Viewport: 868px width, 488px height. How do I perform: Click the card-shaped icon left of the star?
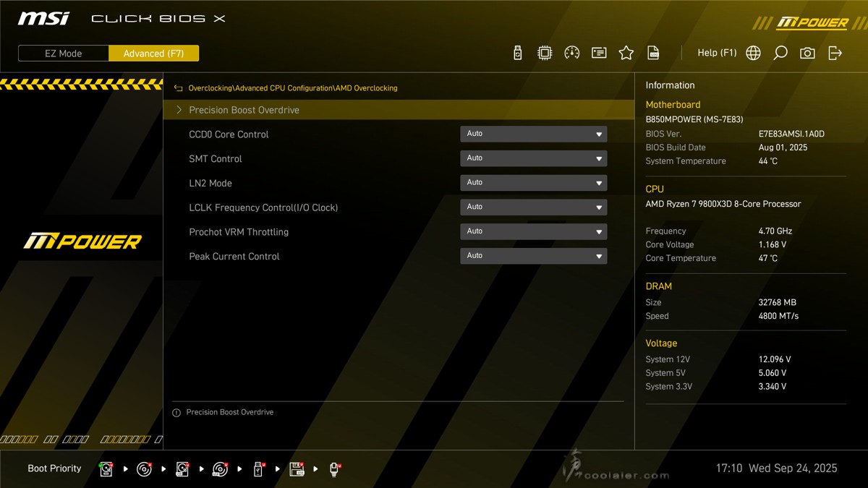599,53
